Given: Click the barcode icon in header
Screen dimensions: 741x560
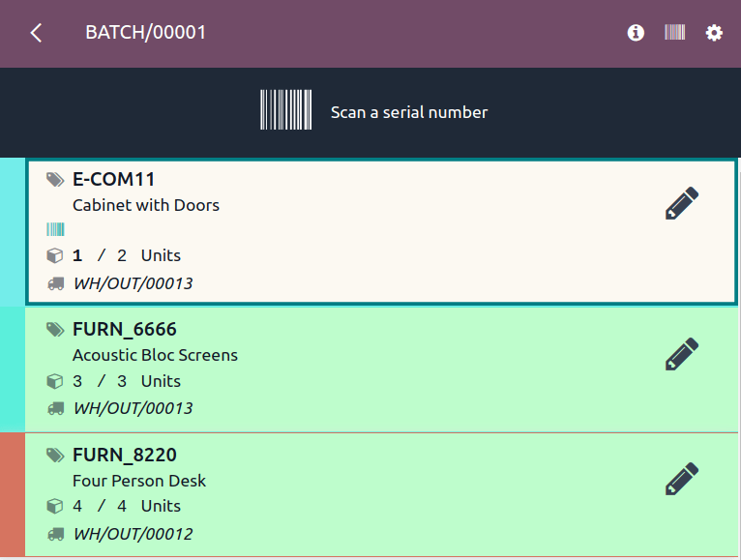Looking at the screenshot, I should click(674, 33).
